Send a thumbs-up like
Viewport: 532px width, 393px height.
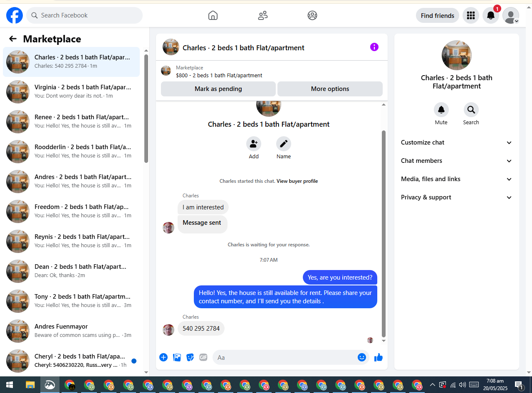point(379,357)
